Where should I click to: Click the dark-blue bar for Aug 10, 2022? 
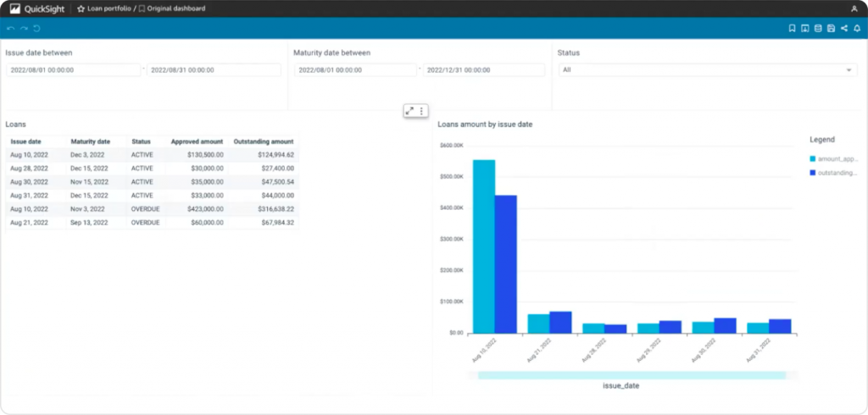(x=506, y=264)
